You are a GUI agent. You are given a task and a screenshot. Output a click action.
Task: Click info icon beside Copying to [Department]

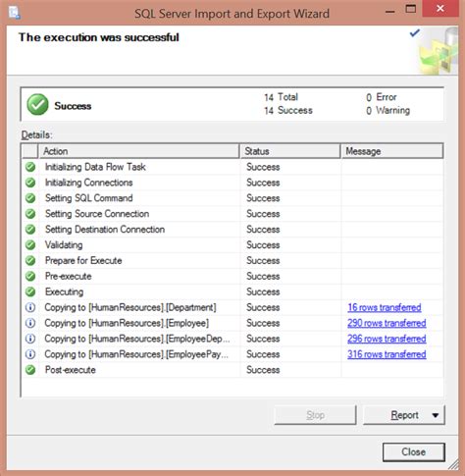click(30, 307)
